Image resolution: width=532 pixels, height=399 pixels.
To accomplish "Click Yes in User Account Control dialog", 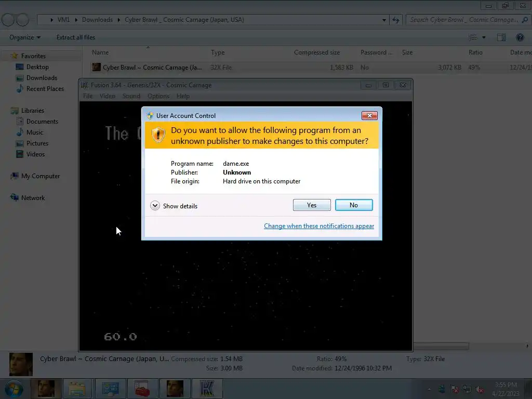I will (x=312, y=205).
